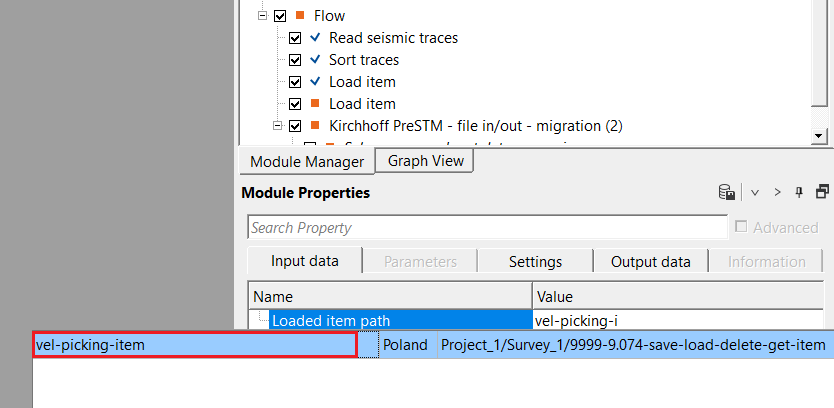
Task: Uncheck the Read seismic traces checkbox
Action: (x=295, y=38)
